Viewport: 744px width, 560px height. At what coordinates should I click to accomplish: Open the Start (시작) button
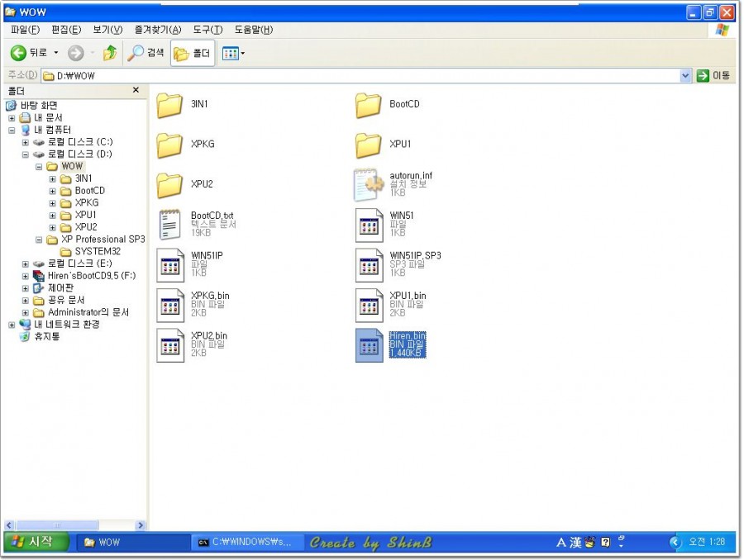pos(36,542)
